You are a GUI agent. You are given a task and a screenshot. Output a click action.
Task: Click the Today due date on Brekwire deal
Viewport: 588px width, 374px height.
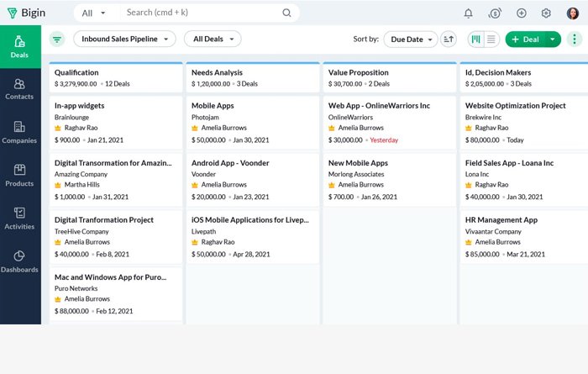(x=515, y=140)
